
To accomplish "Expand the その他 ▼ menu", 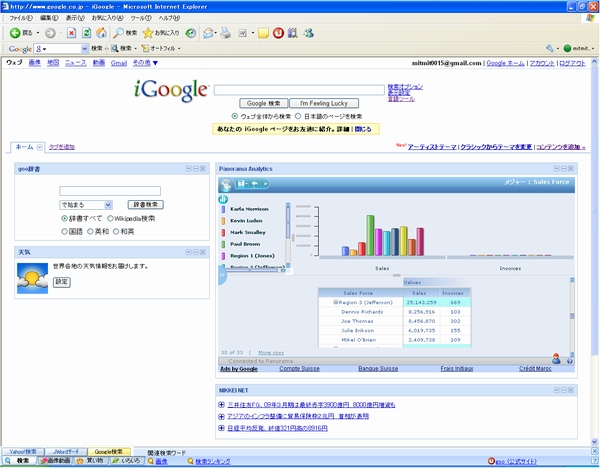I will pyautogui.click(x=145, y=63).
